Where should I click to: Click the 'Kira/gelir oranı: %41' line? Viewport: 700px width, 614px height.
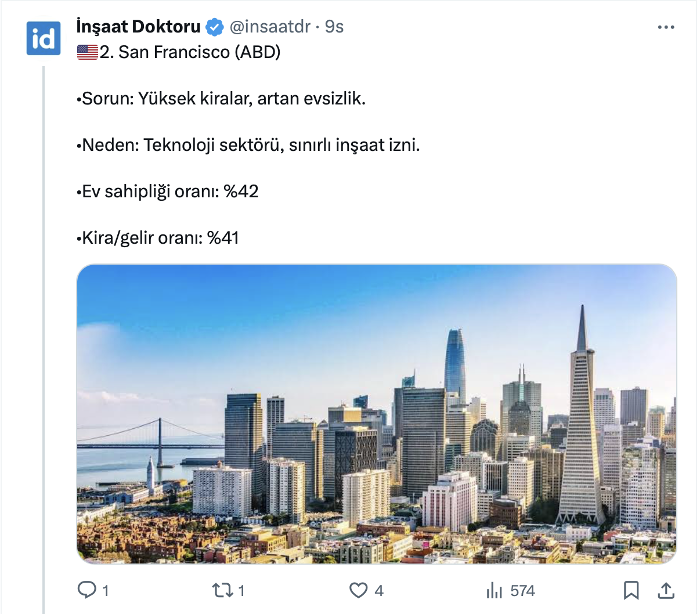tap(160, 238)
